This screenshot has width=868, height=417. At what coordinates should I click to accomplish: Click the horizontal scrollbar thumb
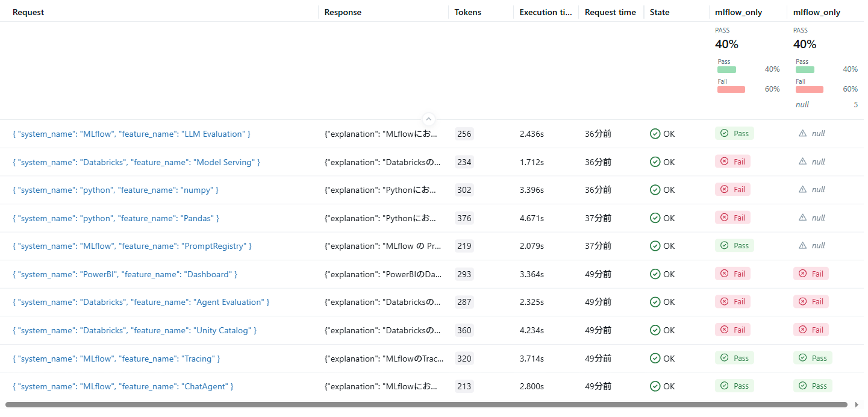click(x=426, y=405)
